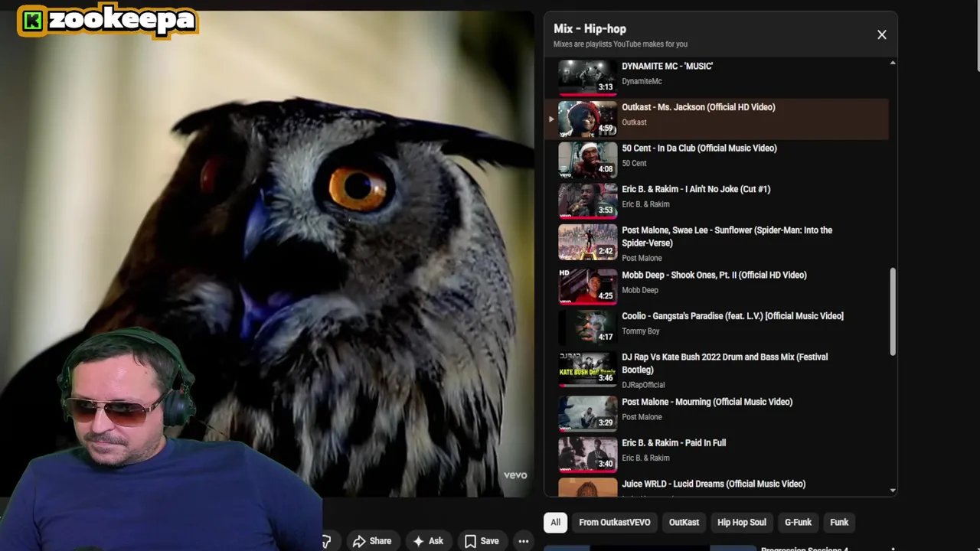The width and height of the screenshot is (980, 551).
Task: Play 50 Cent In Da Club thumbnail
Action: 587,160
